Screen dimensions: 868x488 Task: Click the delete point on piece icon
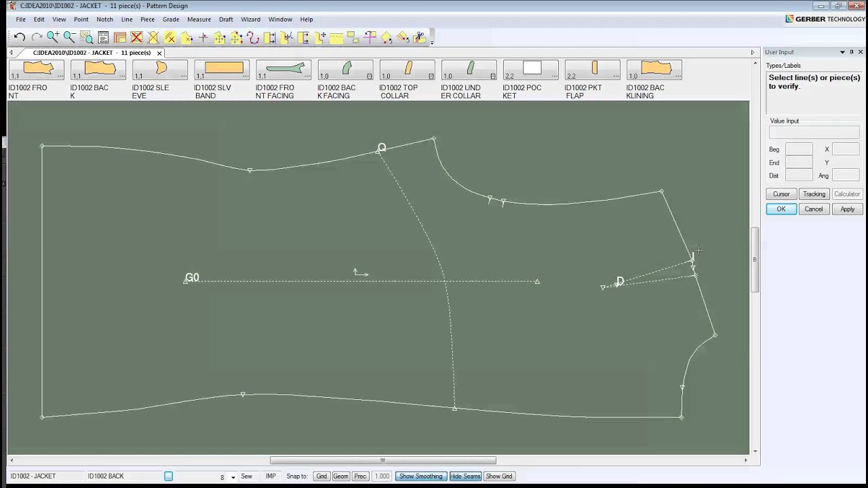(x=186, y=37)
